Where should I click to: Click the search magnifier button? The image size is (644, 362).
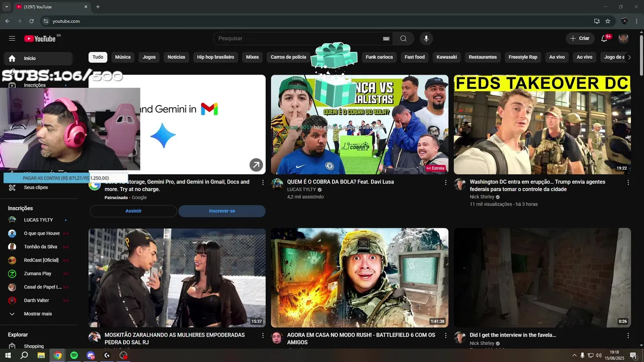[x=404, y=39]
